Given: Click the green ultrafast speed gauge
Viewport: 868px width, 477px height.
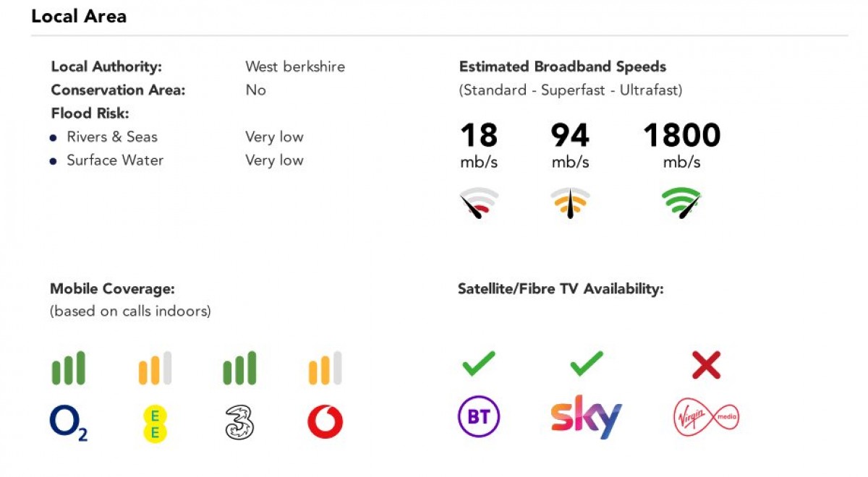Looking at the screenshot, I should coord(681,203).
